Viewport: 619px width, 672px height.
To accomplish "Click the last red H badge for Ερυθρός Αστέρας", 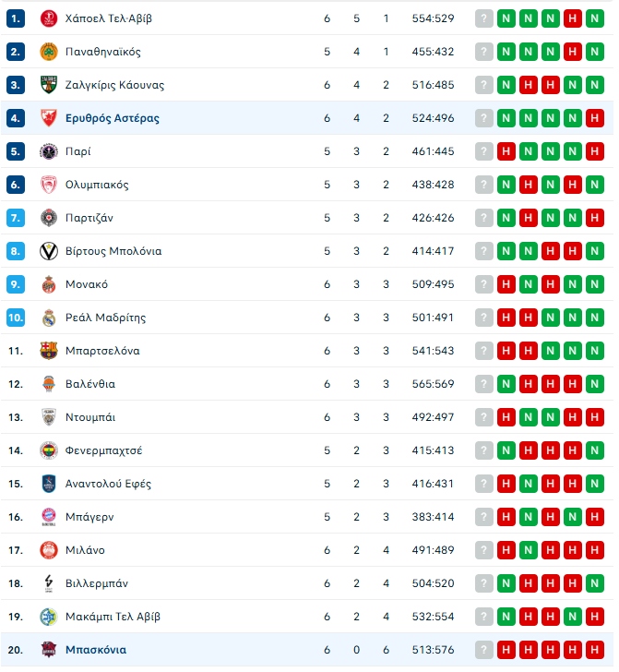I will [595, 118].
